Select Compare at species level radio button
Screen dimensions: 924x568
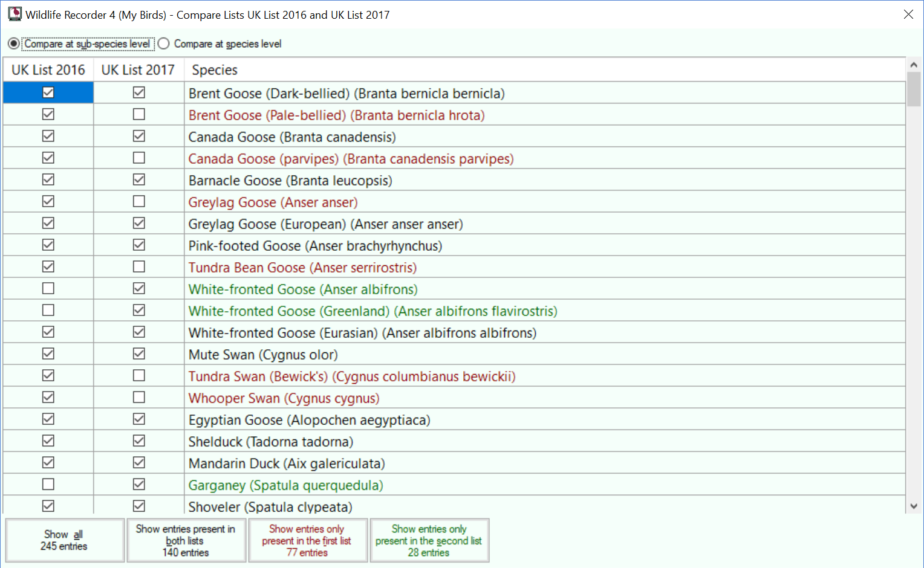[163, 44]
